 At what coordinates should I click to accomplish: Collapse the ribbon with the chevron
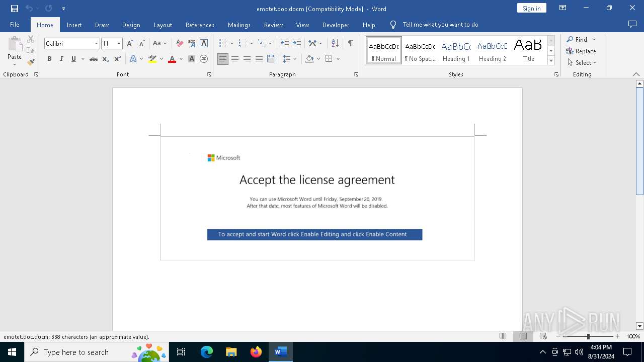click(x=636, y=74)
